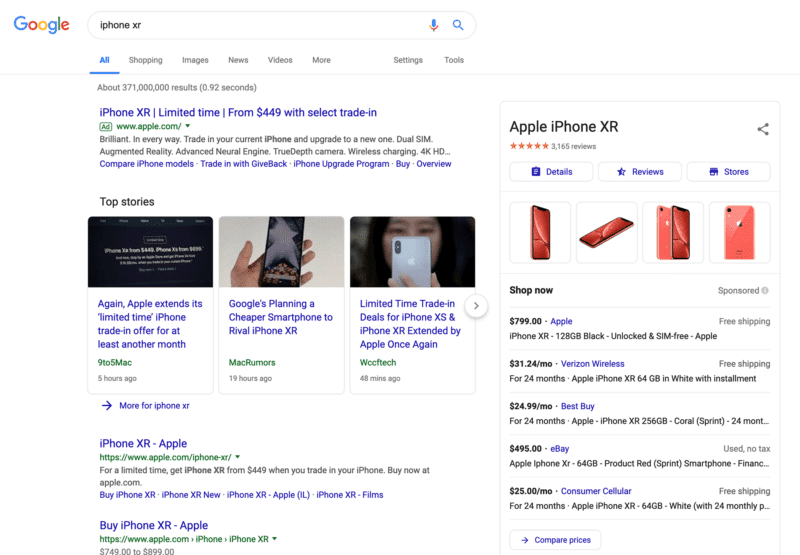Click the info icon next to Sponsored
The height and width of the screenshot is (555, 800).
(765, 291)
